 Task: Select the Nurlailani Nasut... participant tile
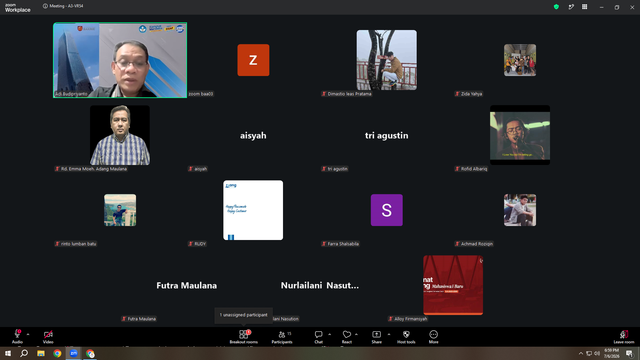pos(320,285)
